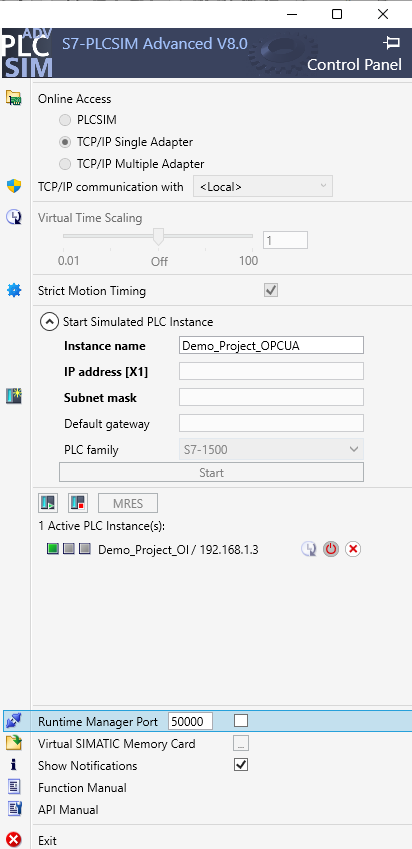Toggle the Strict Motion Timing checkbox
412x849 pixels.
[271, 291]
